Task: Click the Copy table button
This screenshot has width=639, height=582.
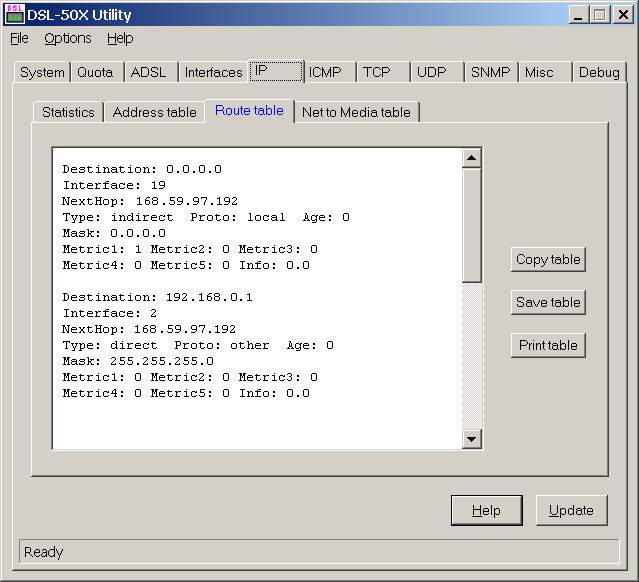Action: click(548, 259)
